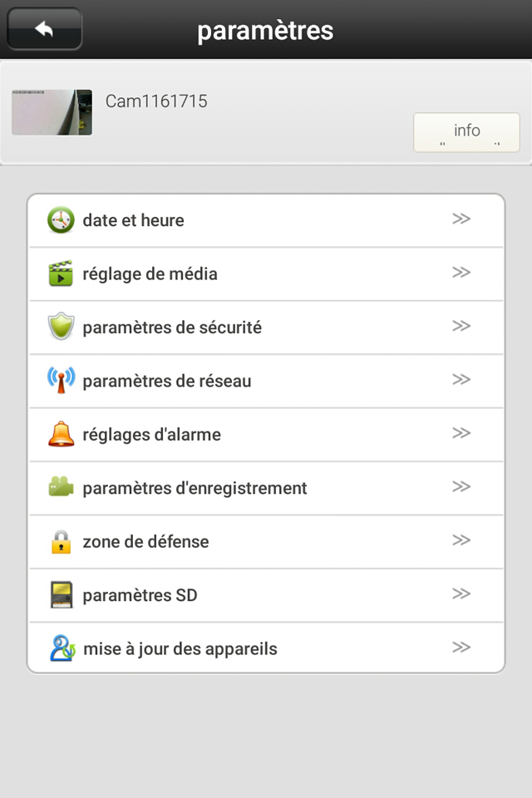Tap the orange alarm bell icon
This screenshot has height=798, width=532.
pos(61,434)
